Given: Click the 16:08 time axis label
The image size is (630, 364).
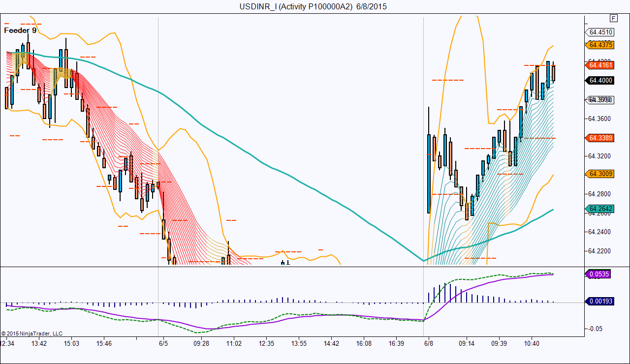Looking at the screenshot, I should [364, 343].
